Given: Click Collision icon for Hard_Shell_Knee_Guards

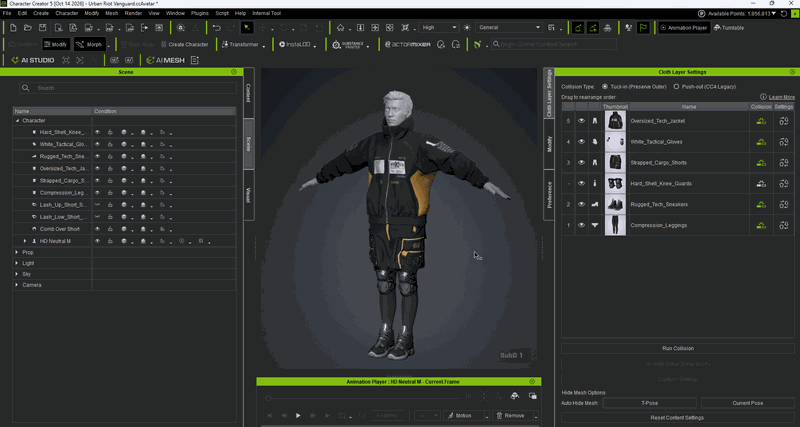Looking at the screenshot, I should [761, 184].
